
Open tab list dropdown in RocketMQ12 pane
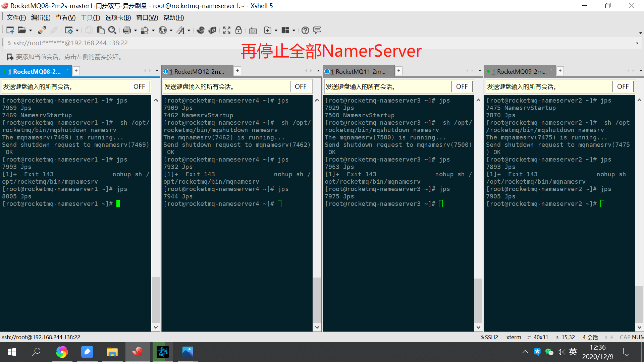318,71
